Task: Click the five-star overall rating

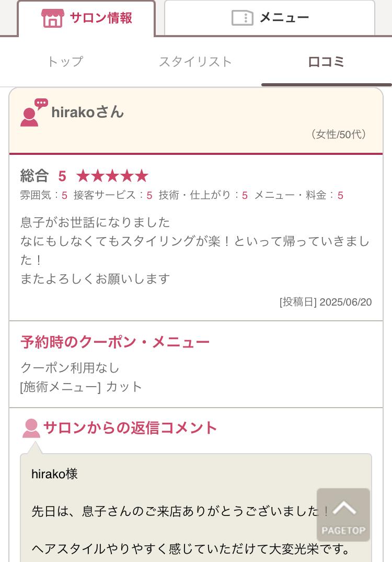Action: 112,176
